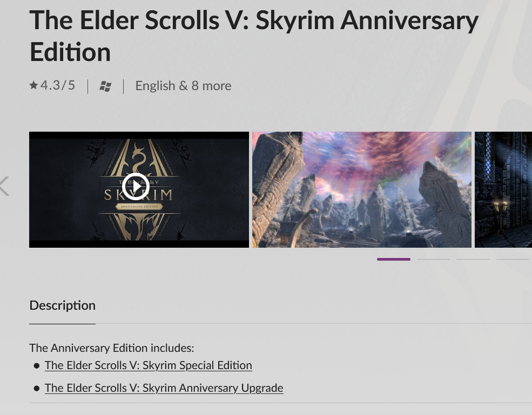Jump to the fourth carousel page indicator

tap(513, 259)
